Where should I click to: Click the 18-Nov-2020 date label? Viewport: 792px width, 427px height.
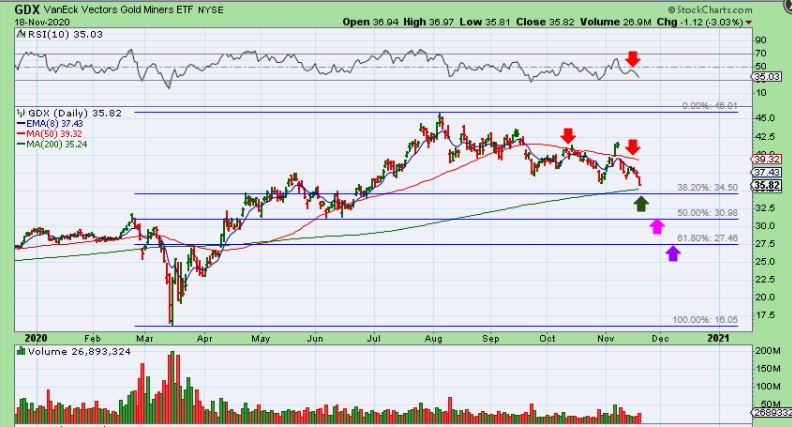(x=42, y=22)
